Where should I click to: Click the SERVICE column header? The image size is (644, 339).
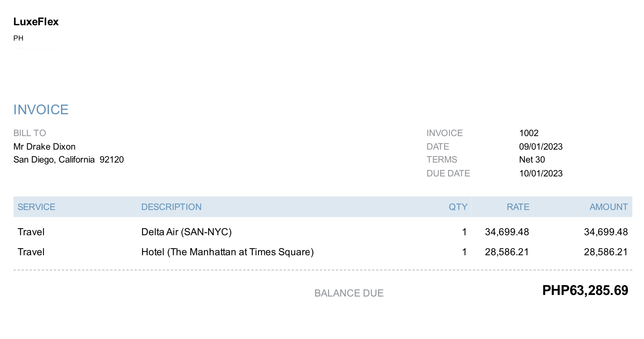[36, 207]
